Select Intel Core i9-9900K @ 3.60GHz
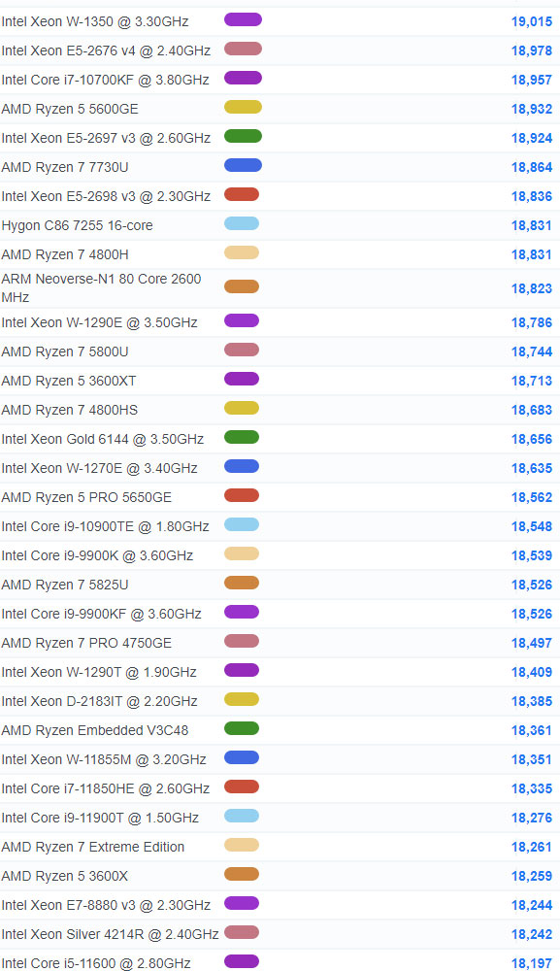 tap(97, 555)
